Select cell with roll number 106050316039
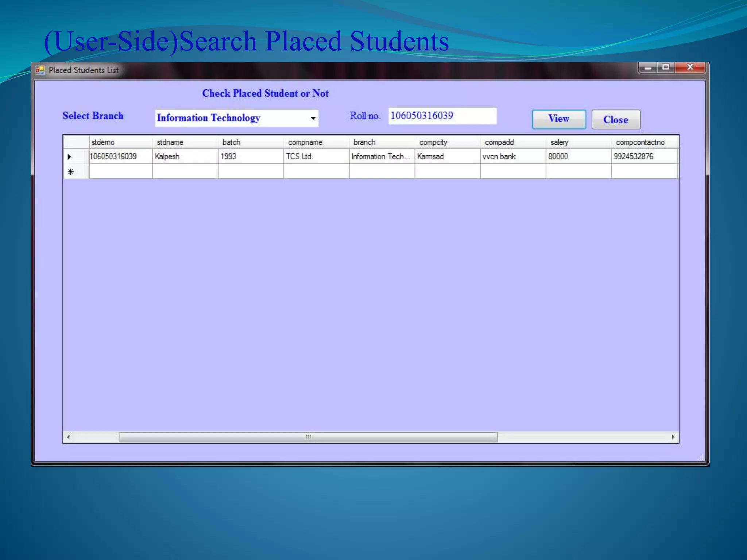This screenshot has width=747, height=560. [121, 156]
